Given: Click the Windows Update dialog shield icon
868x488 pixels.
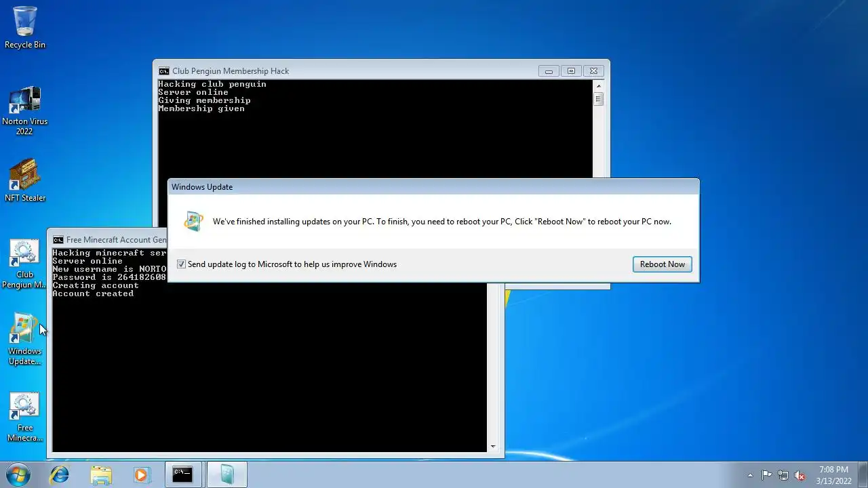Looking at the screenshot, I should 194,222.
